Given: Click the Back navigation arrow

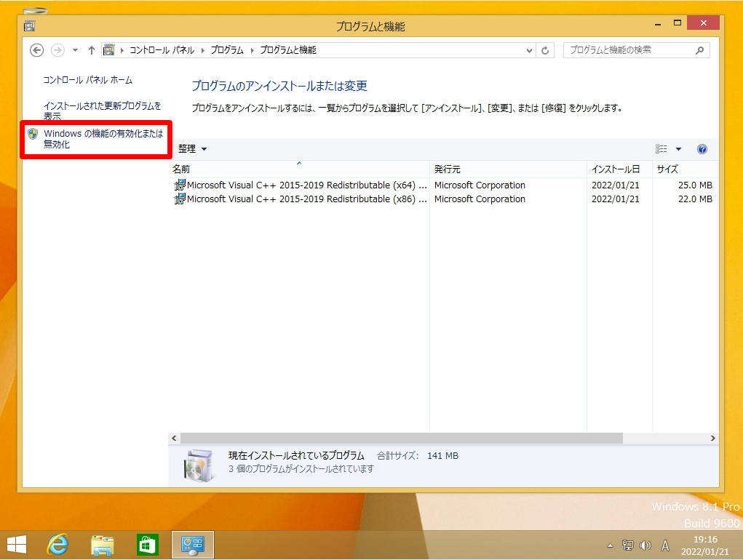Looking at the screenshot, I should coord(36,50).
